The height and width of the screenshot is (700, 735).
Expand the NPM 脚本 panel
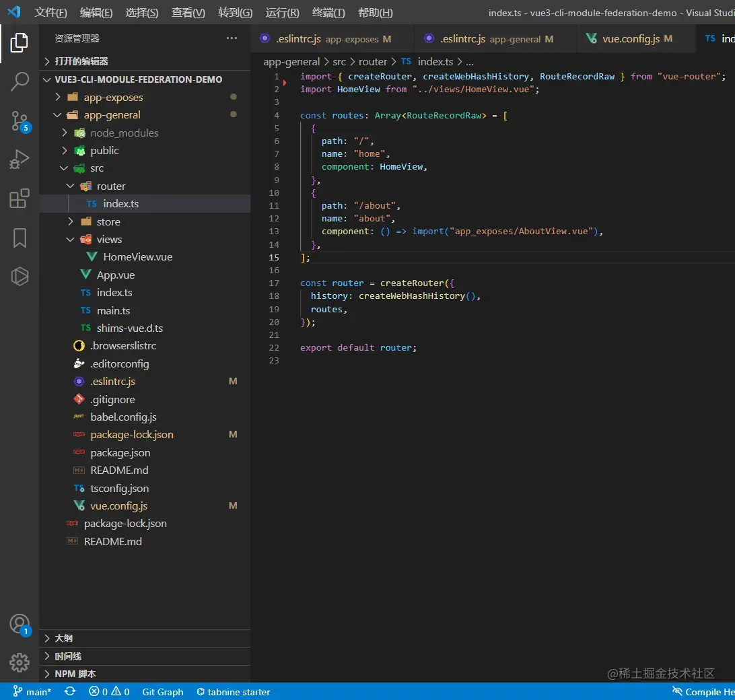pyautogui.click(x=144, y=674)
